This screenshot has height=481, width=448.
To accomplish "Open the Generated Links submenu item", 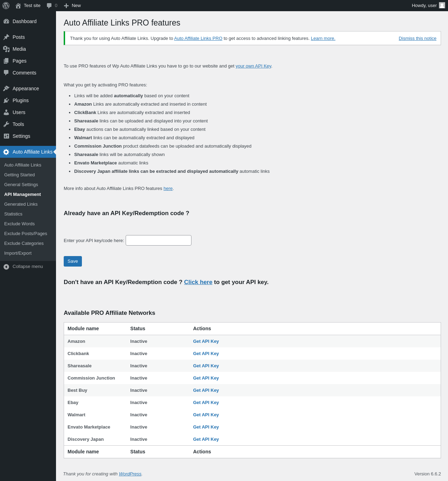I will coord(21,204).
